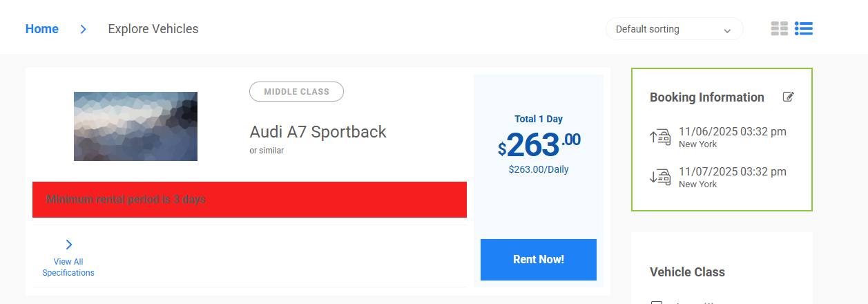Click the Audi A7 vehicle thumbnail
The height and width of the screenshot is (304, 868).
pyautogui.click(x=135, y=126)
